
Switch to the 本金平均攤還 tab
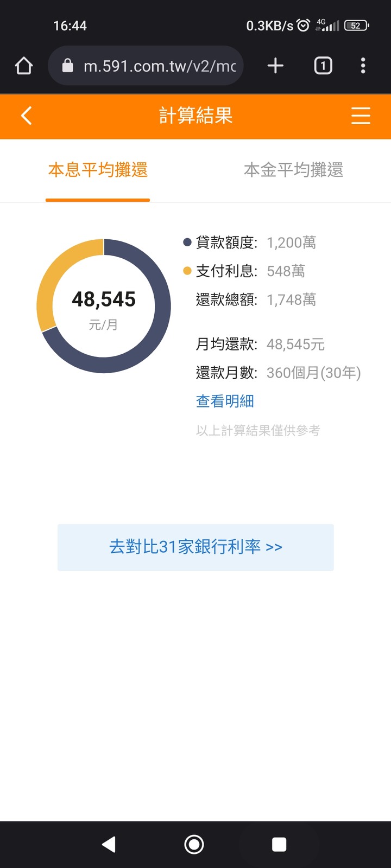(x=293, y=170)
